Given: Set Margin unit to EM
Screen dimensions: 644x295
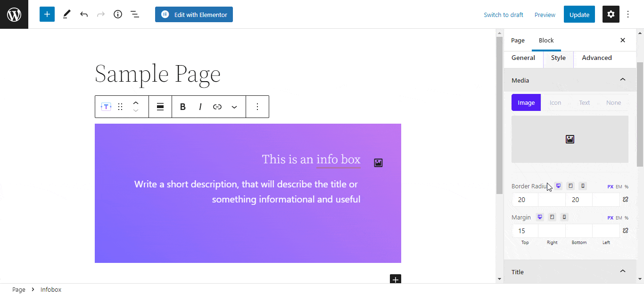Looking at the screenshot, I should coord(619,218).
